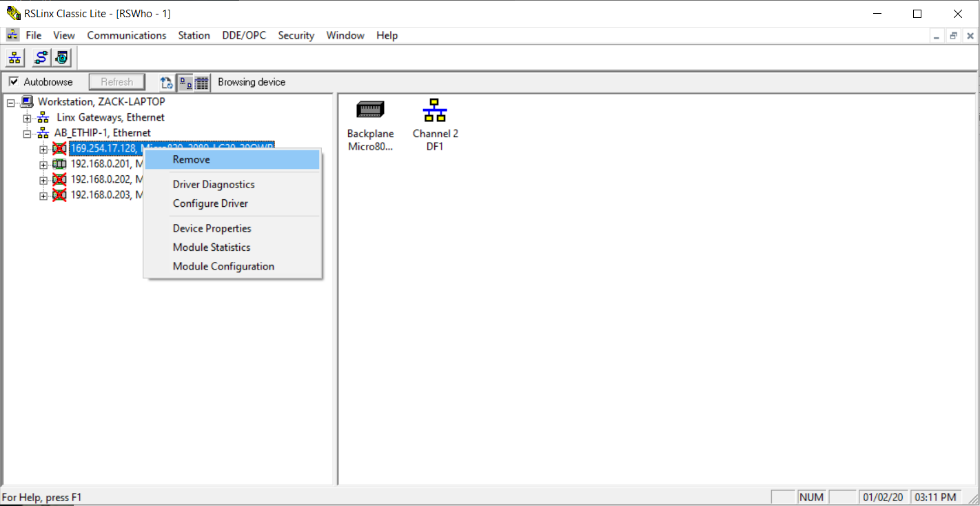Open the Communications menu
Screen dimensions: 980x506
[127, 35]
